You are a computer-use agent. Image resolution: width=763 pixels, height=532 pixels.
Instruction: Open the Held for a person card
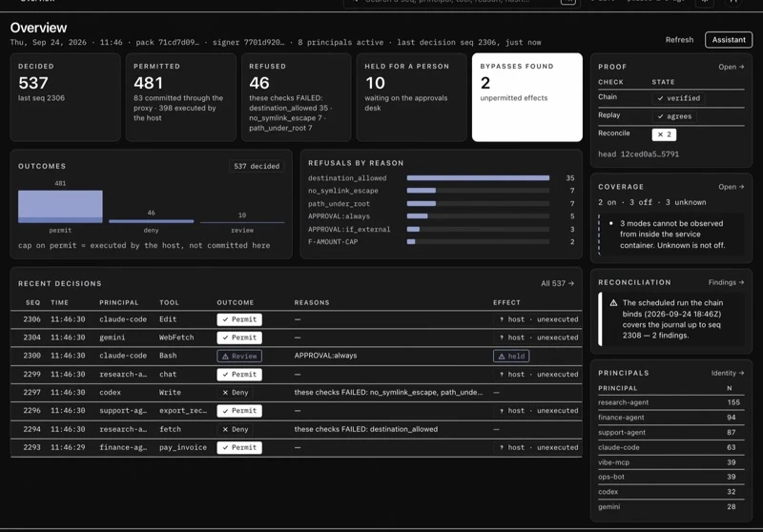[412, 97]
